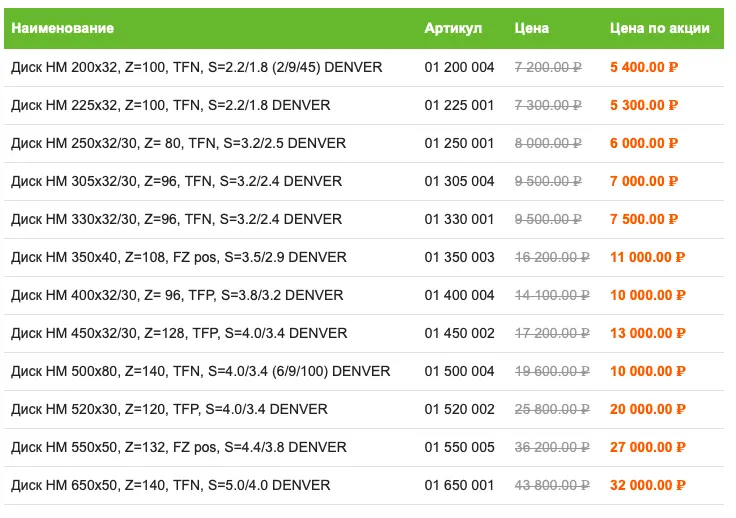
Task: Open the Диск HM 225x32 product row
Action: tap(170, 105)
